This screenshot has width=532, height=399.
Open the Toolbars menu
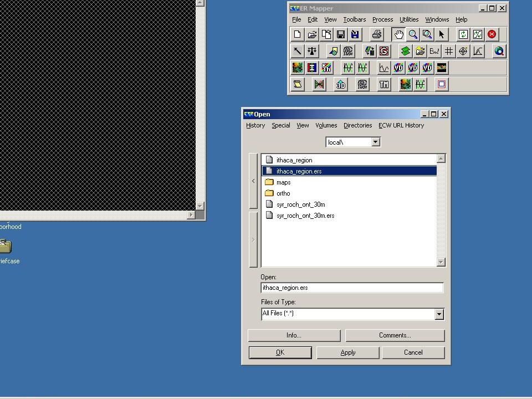click(355, 19)
